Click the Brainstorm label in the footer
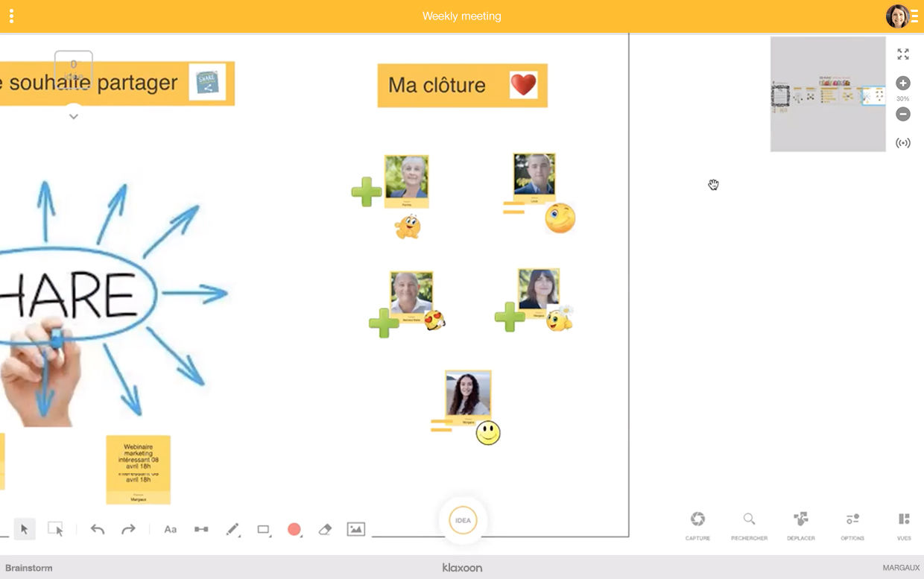The height and width of the screenshot is (579, 924). [29, 568]
